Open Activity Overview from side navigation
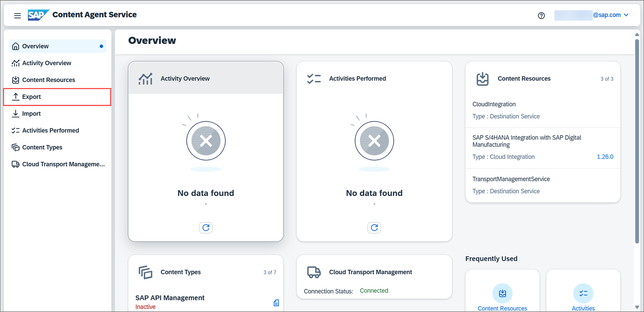Image resolution: width=644 pixels, height=312 pixels. point(58,63)
